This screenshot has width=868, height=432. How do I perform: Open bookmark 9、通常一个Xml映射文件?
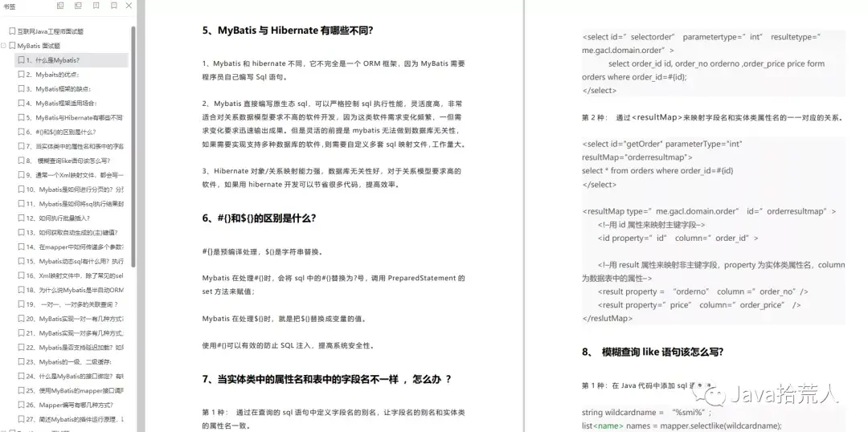click(75, 175)
